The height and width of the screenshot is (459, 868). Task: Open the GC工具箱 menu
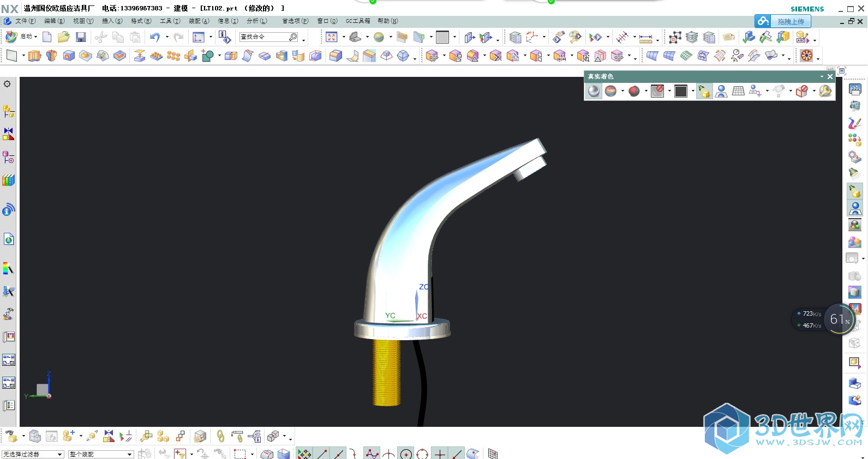point(358,21)
